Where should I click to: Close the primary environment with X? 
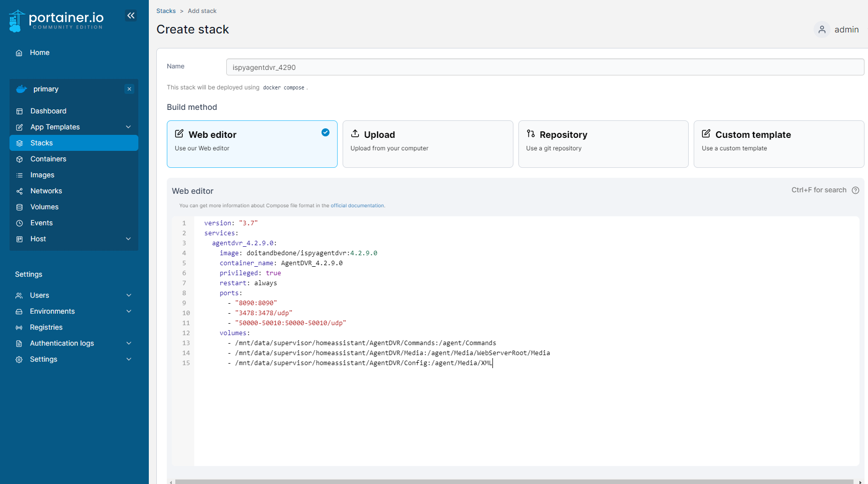[129, 89]
